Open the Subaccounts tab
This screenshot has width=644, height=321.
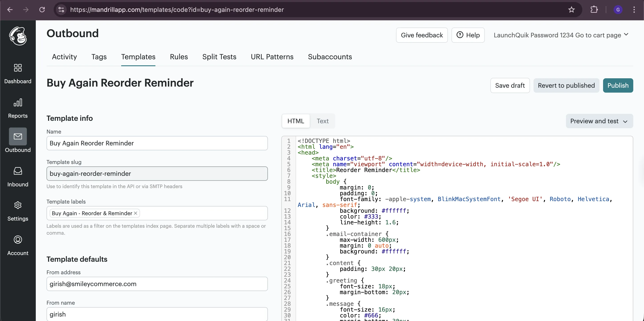[330, 57]
